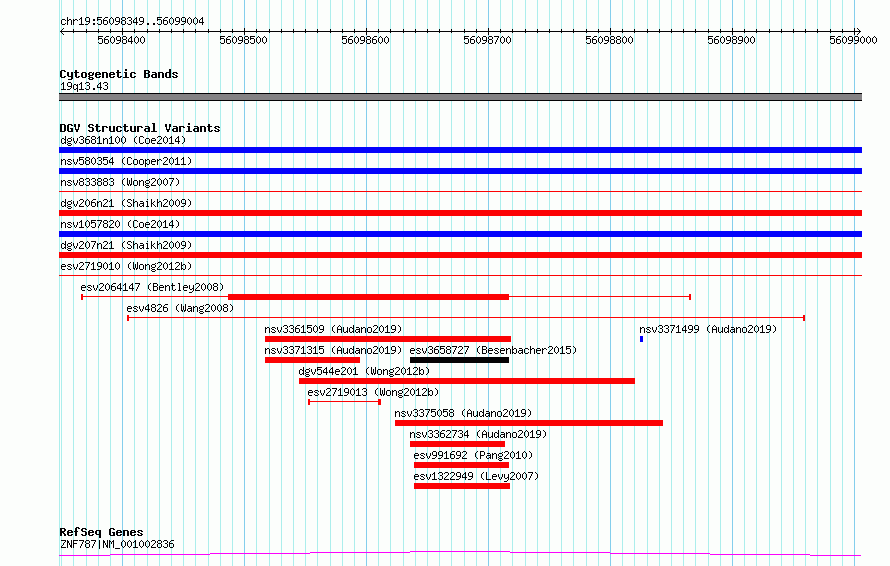
Task: Click the esv2064147 (Bentley2008) label
Action: tap(152, 287)
